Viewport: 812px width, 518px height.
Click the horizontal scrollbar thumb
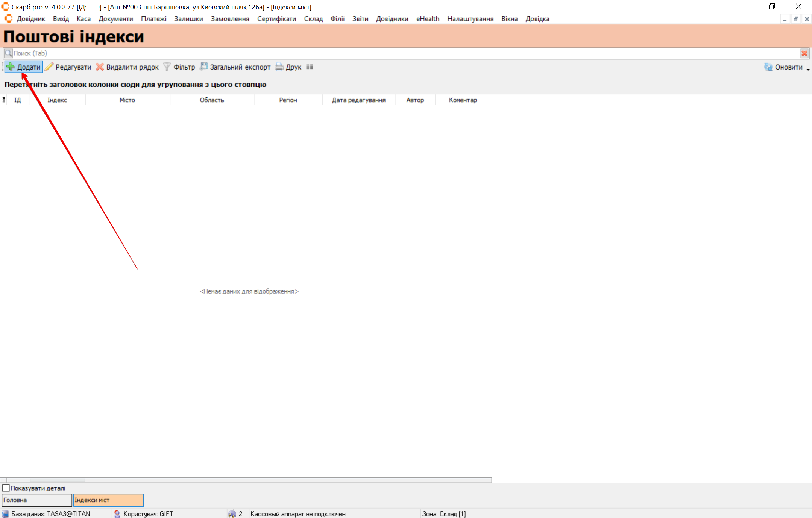pos(57,480)
